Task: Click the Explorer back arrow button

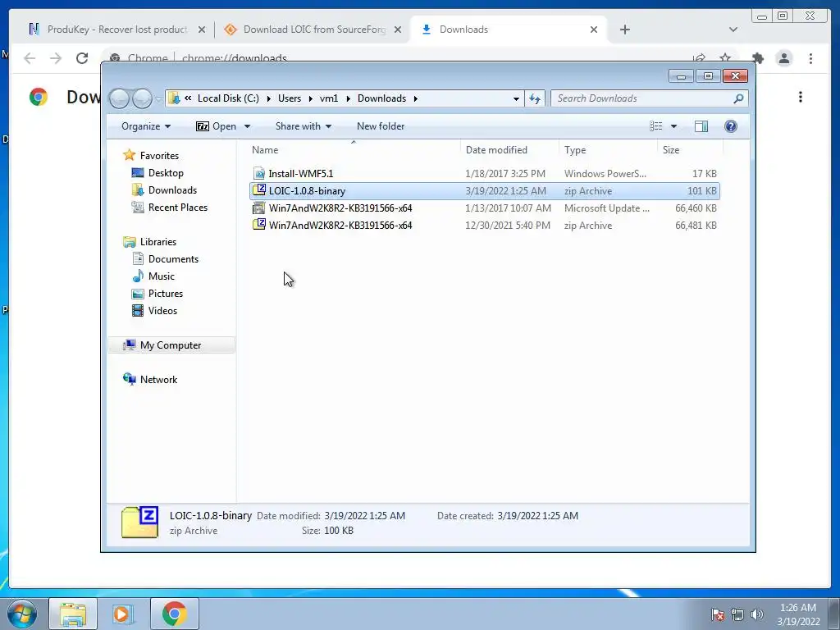Action: click(x=120, y=98)
